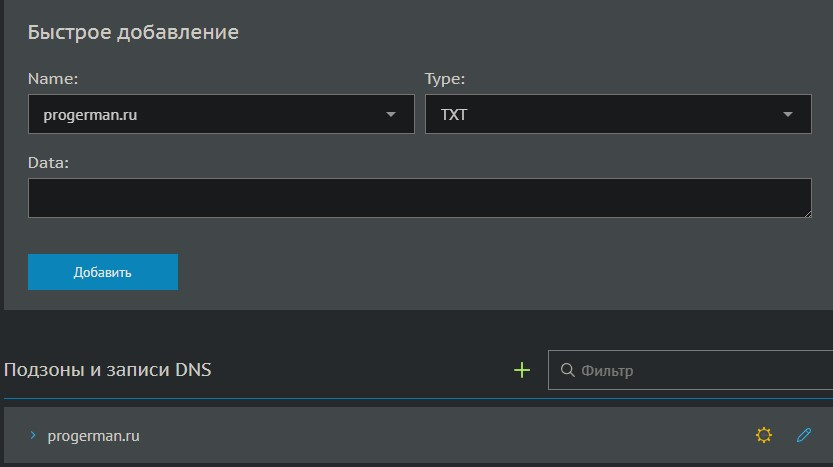Screen dimensions: 833x467
Task: Click the TXT value in Type field
Action: 454,115
